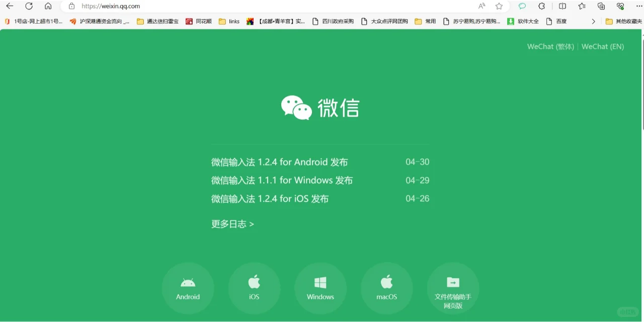Enable Read aloud for the page

pyautogui.click(x=481, y=6)
